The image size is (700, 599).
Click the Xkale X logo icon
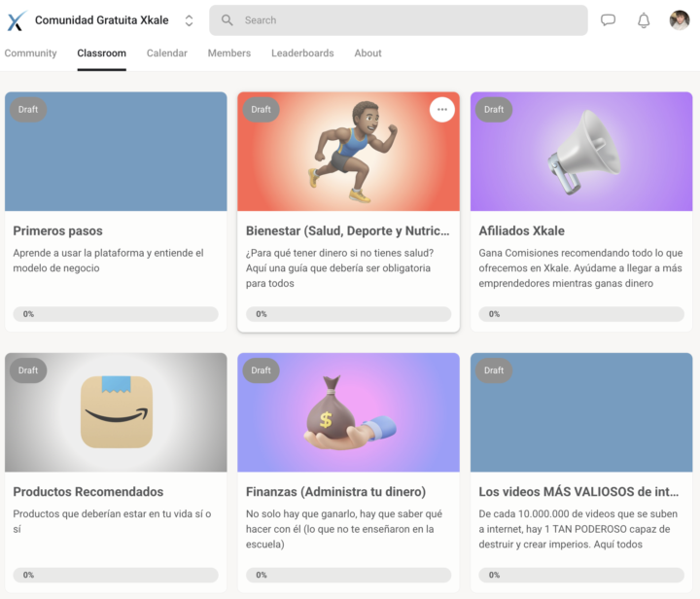pyautogui.click(x=17, y=20)
